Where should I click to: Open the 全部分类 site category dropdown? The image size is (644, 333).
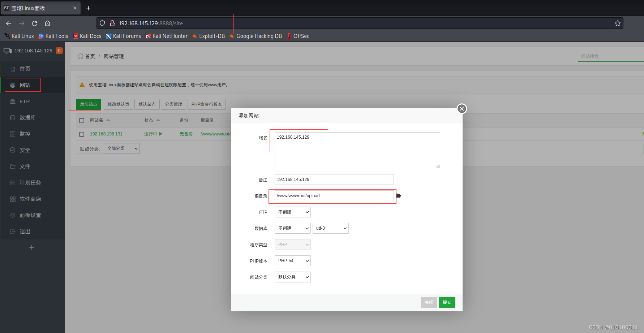(122, 148)
